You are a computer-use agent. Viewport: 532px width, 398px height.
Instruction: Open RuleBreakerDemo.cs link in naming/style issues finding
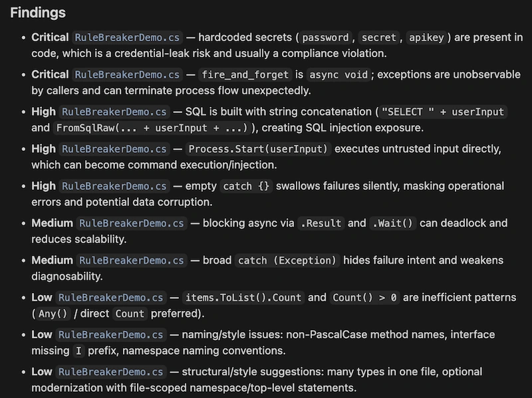[x=110, y=335]
